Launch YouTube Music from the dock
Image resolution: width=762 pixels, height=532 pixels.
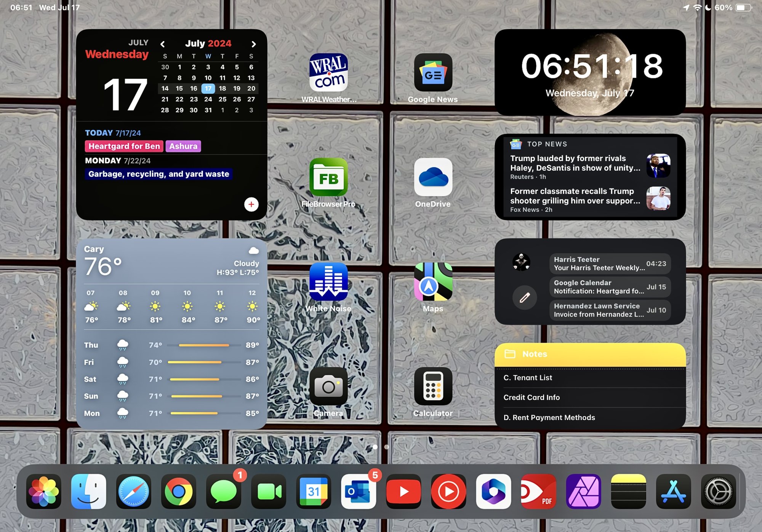pyautogui.click(x=448, y=491)
